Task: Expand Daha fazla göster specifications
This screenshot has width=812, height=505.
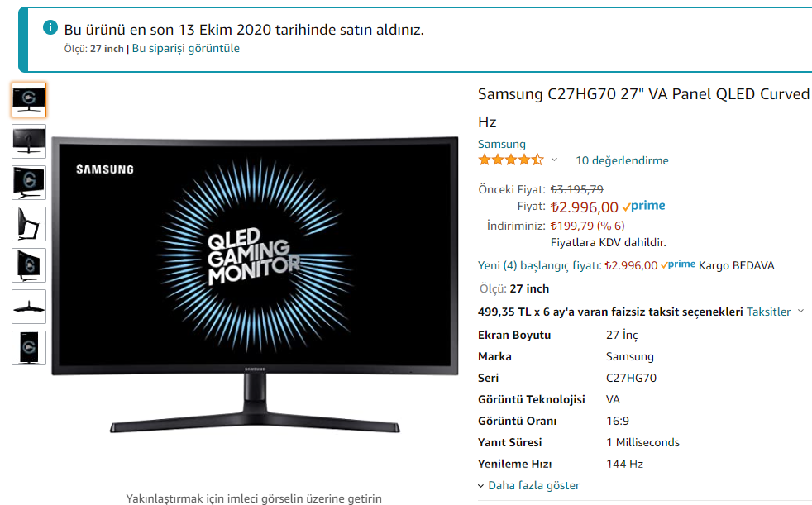Action: (x=528, y=485)
